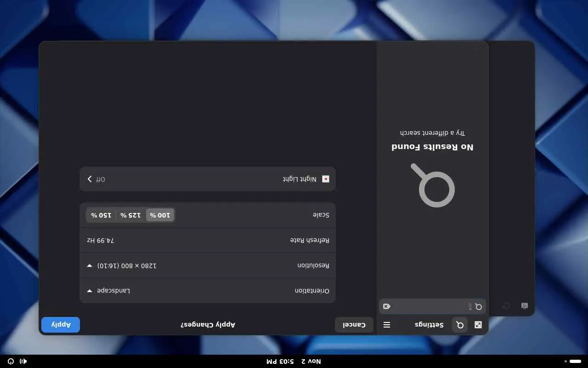
Task: Click the "Apply Changes?" header title
Action: pyautogui.click(x=208, y=325)
